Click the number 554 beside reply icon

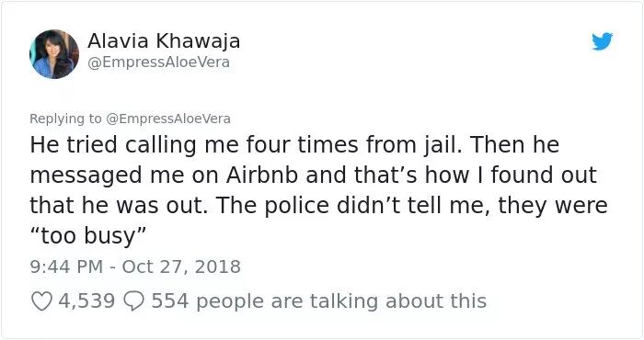click(x=170, y=301)
